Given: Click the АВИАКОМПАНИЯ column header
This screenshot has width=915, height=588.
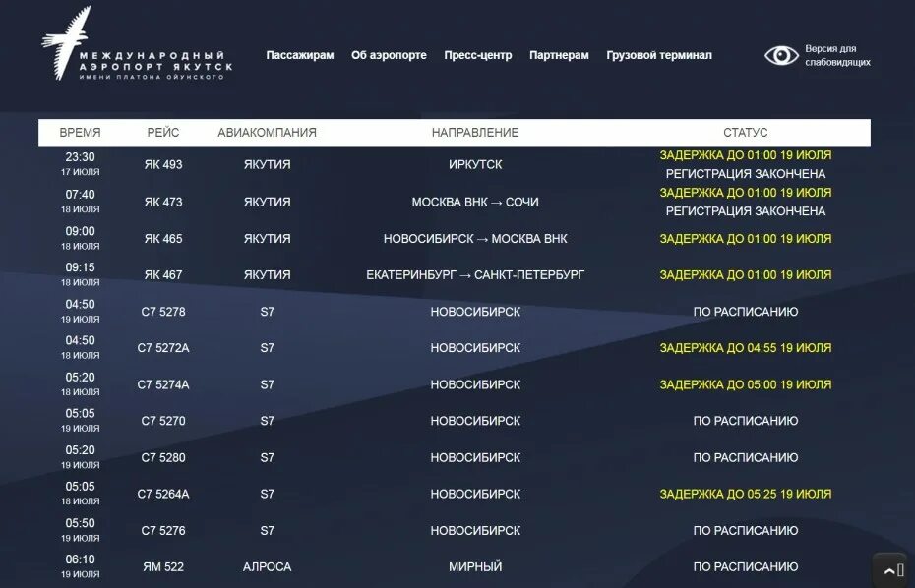Looking at the screenshot, I should coord(268,133).
